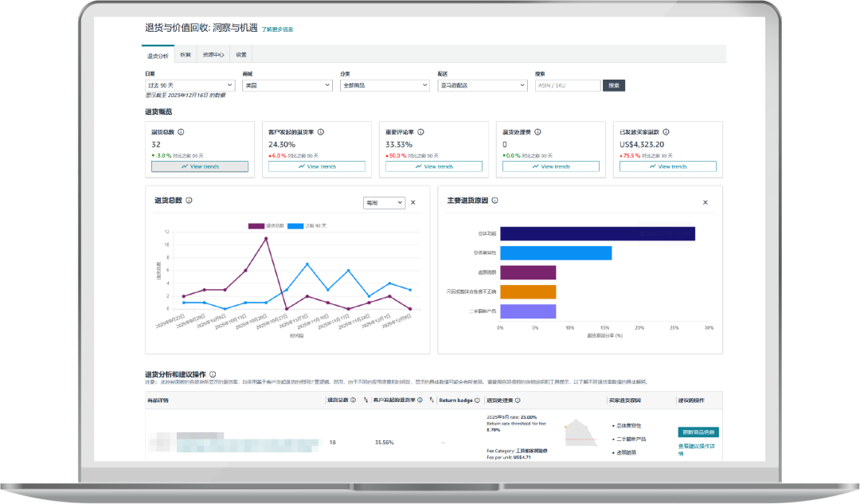860x504 pixels.
Task: Switch to the 资源中心 tab
Action: (213, 55)
